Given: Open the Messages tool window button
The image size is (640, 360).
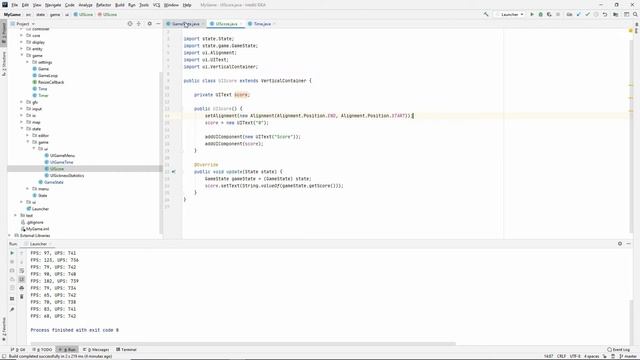Looking at the screenshot, I should pyautogui.click(x=96, y=349).
